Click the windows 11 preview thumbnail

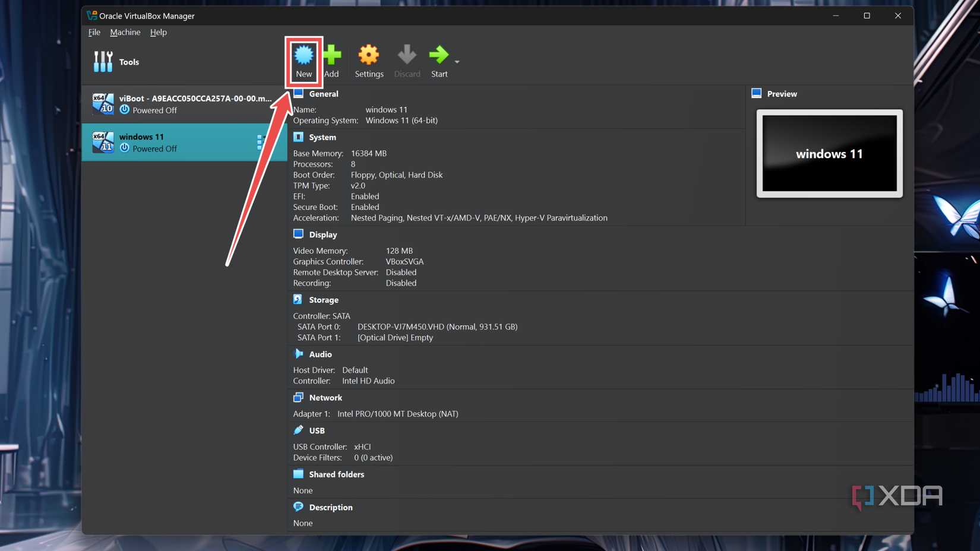click(x=829, y=153)
